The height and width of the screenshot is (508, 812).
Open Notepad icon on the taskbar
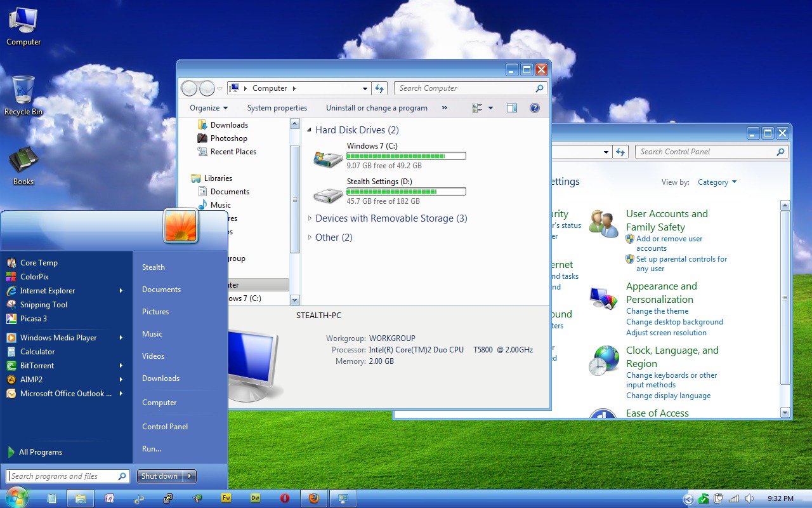click(51, 498)
